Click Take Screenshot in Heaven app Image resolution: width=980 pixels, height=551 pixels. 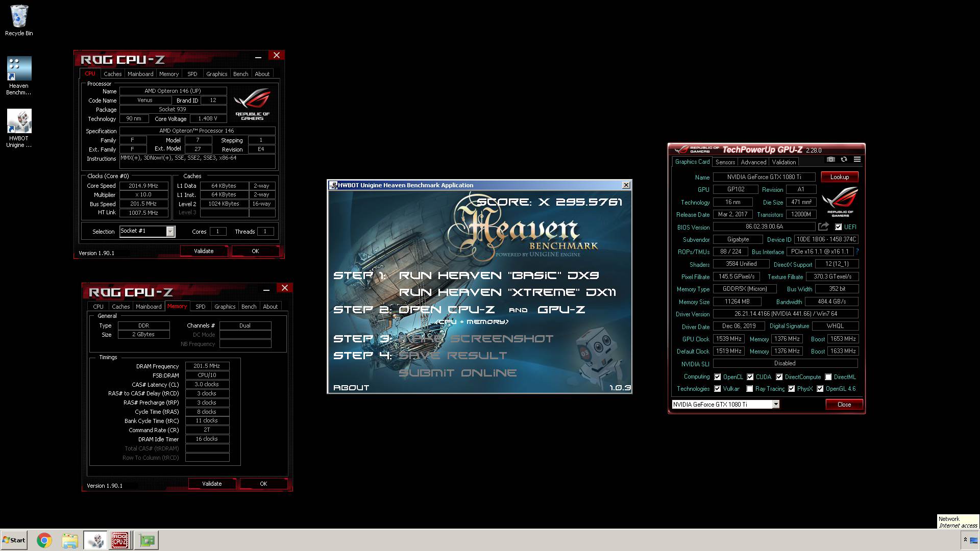476,339
